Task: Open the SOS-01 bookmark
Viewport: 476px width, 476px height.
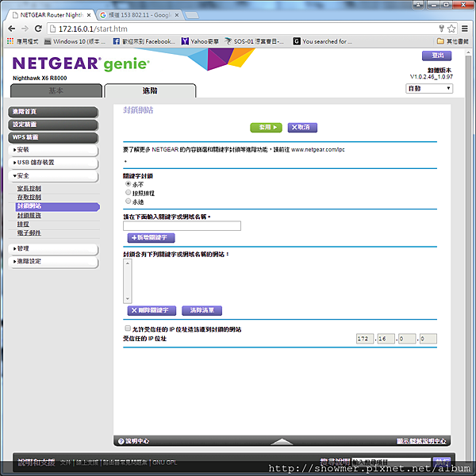Action: [x=255, y=41]
